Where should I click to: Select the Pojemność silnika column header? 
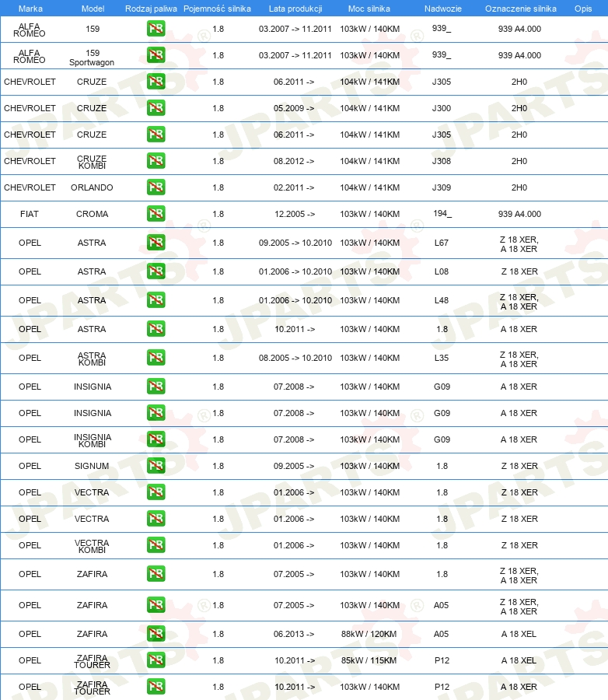[217, 9]
